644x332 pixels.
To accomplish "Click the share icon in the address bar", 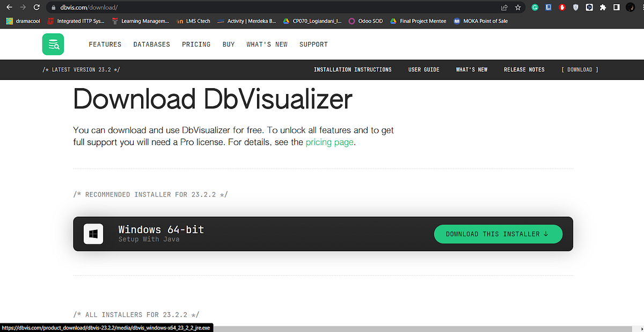I will pos(504,7).
